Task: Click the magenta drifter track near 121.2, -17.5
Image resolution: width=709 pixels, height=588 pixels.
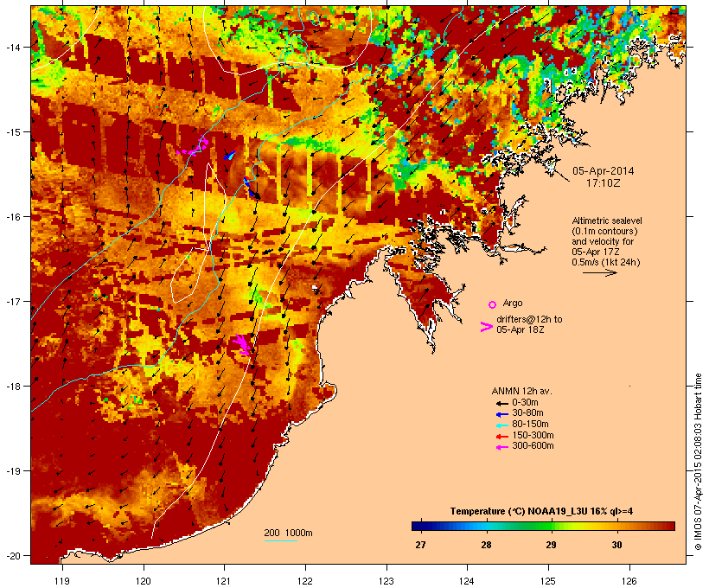Action: coord(242,344)
